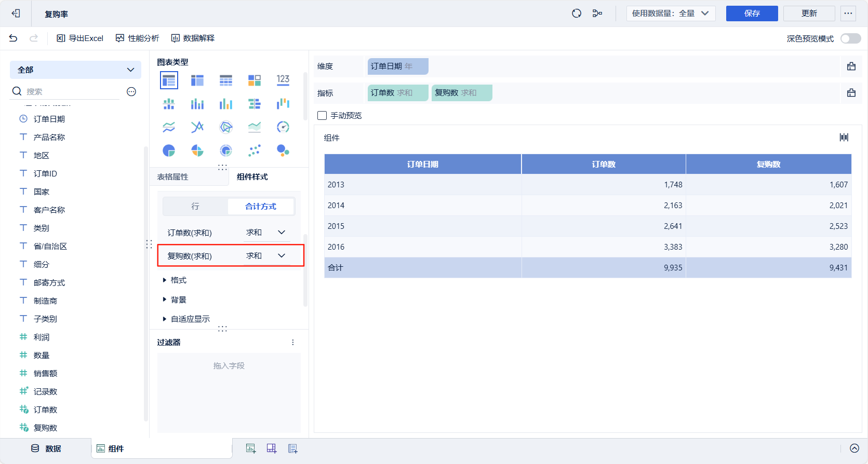Screen dimensions: 868x464
Task: Open the 全部 dataset dropdown
Action: (75, 70)
